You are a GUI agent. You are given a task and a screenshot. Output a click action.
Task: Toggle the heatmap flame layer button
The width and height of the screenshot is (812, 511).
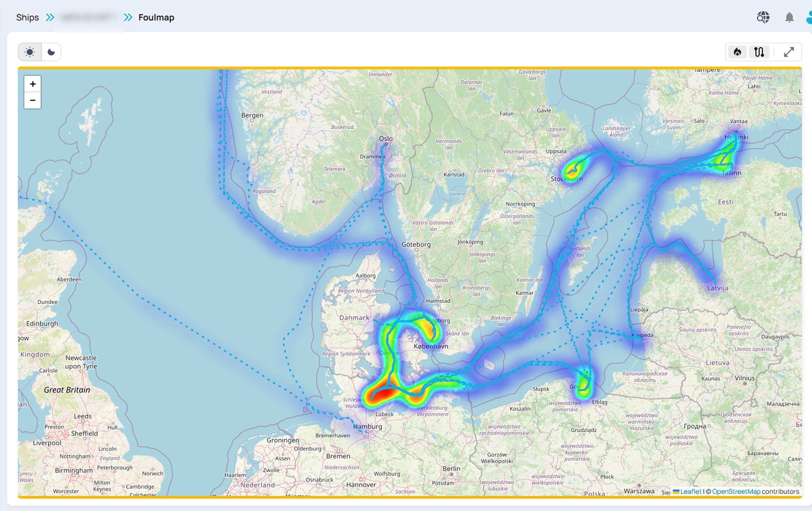(738, 52)
